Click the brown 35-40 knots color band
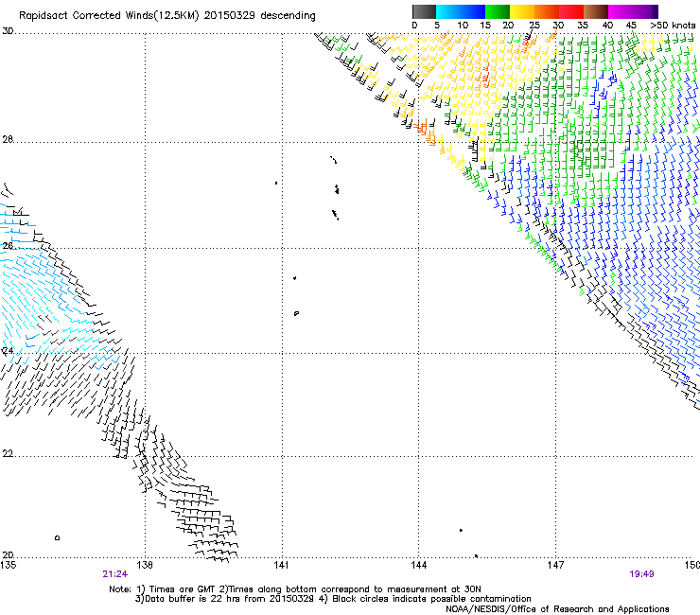 [x=596, y=11]
